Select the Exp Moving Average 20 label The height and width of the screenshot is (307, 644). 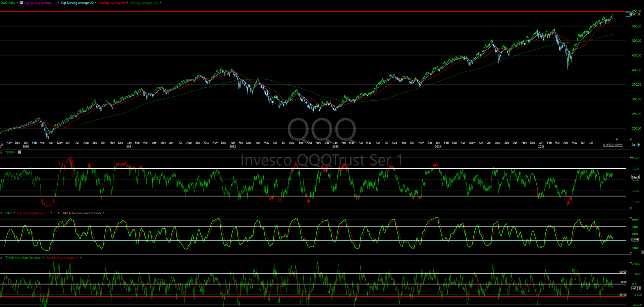pos(77,3)
